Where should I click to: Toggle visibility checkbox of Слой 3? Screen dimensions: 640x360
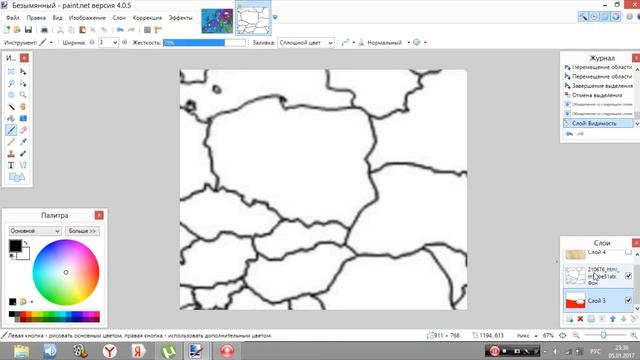[x=629, y=300]
